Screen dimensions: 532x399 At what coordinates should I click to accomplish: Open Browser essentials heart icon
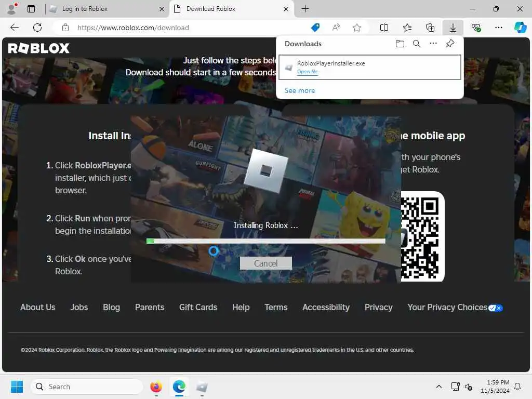pos(476,28)
